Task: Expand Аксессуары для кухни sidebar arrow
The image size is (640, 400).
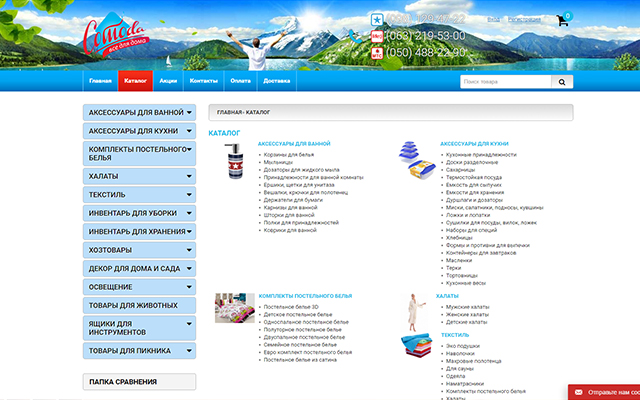Action: [x=189, y=131]
